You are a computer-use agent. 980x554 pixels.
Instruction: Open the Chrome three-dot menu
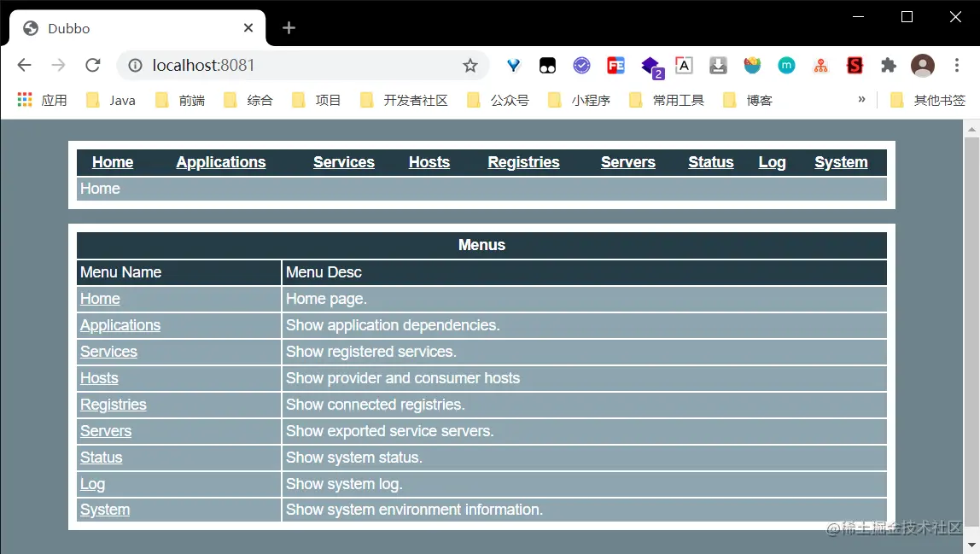pos(956,65)
